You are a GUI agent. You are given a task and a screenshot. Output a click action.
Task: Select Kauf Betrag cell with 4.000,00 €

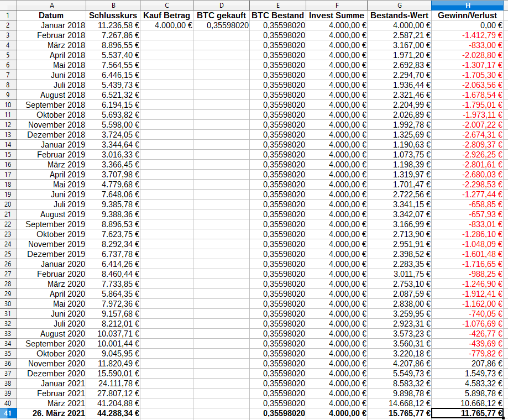166,25
